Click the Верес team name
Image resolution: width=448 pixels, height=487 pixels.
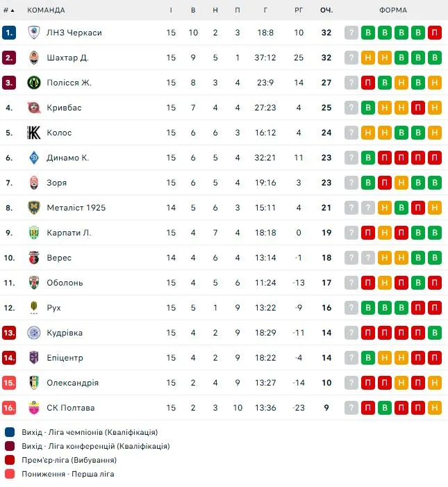pos(59,258)
